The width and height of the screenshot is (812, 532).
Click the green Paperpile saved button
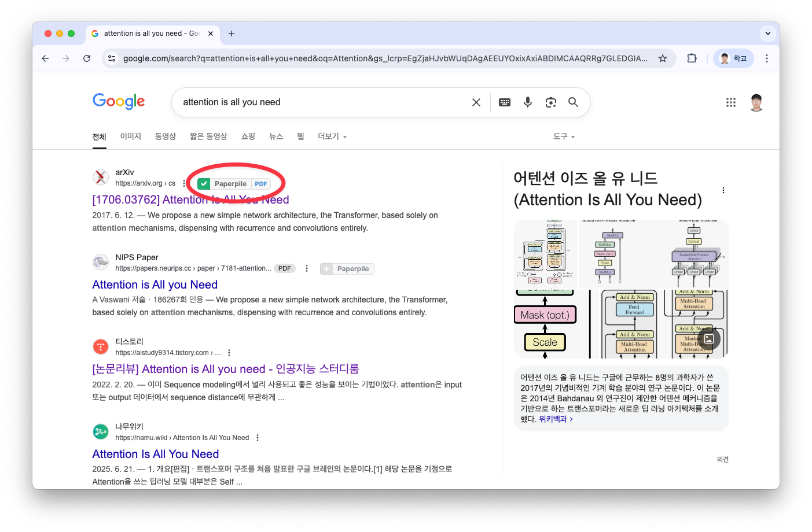pos(223,184)
